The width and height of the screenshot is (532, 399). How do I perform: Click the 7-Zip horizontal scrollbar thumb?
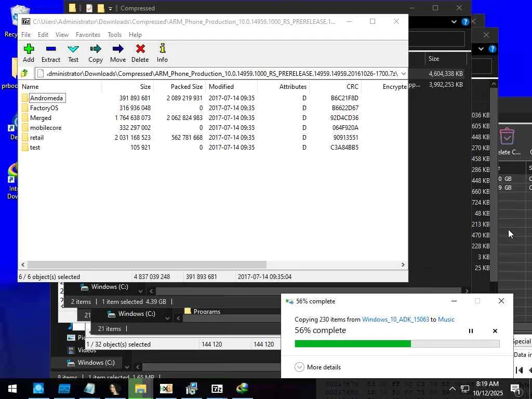pos(147,264)
